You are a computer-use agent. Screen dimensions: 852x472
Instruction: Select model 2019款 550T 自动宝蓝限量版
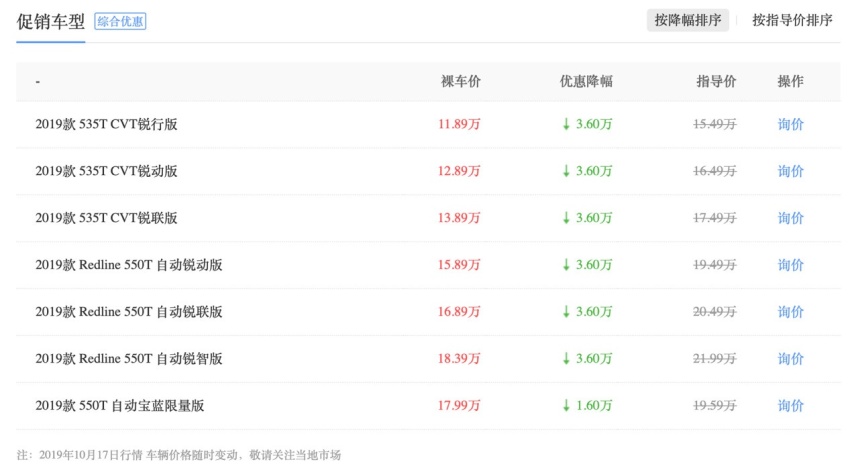point(120,406)
